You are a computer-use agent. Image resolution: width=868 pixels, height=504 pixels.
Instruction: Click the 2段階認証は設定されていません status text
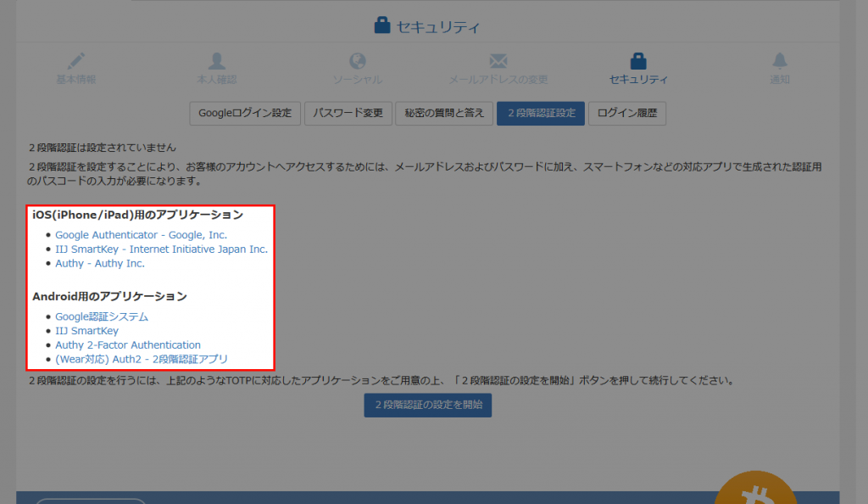tap(103, 148)
